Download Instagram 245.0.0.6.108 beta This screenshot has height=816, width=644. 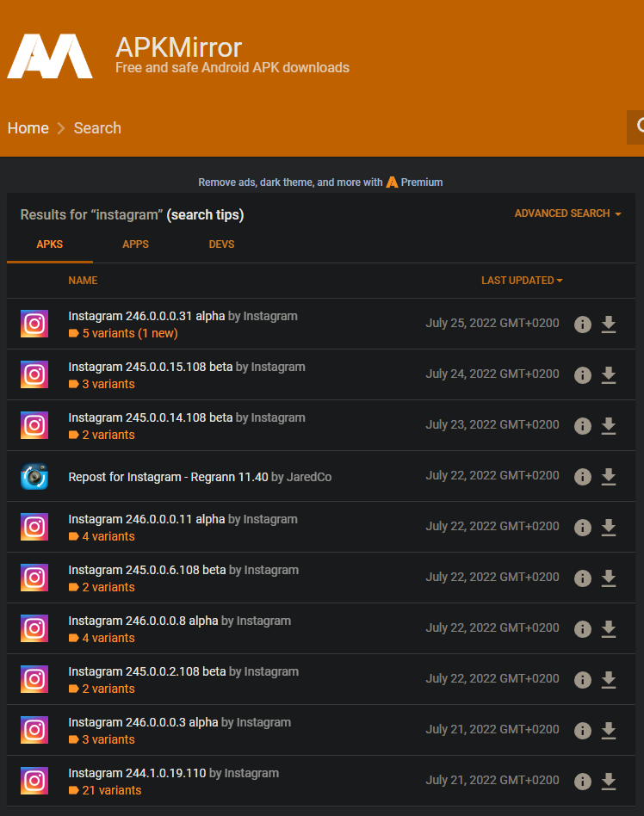coord(609,578)
